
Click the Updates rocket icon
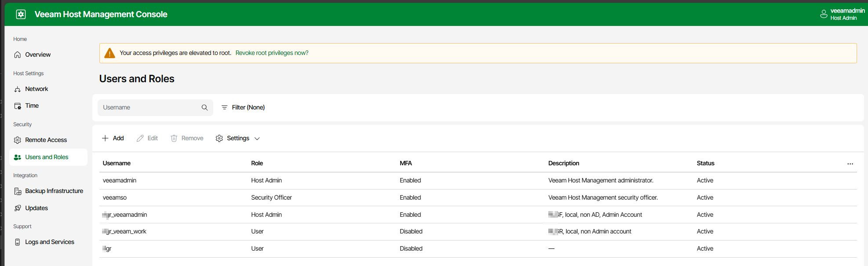tap(18, 208)
